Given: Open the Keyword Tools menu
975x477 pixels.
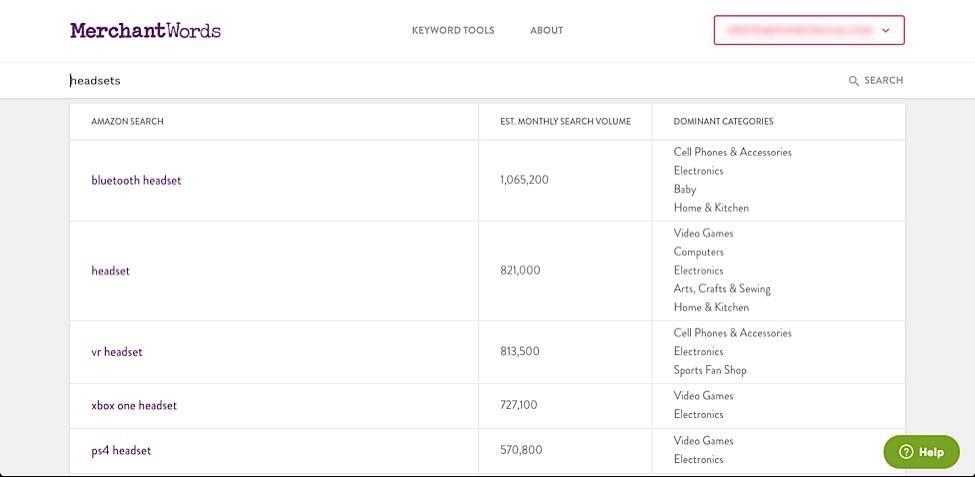Looking at the screenshot, I should tap(453, 30).
